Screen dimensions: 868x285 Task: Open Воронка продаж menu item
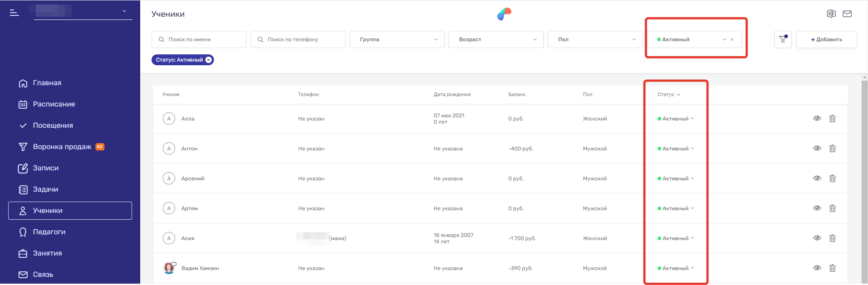point(62,147)
